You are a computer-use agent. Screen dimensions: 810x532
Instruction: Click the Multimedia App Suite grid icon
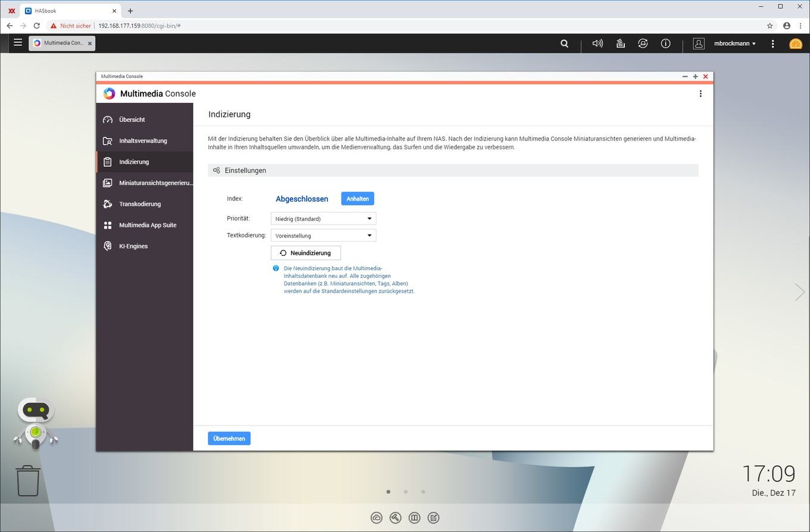[x=108, y=226]
